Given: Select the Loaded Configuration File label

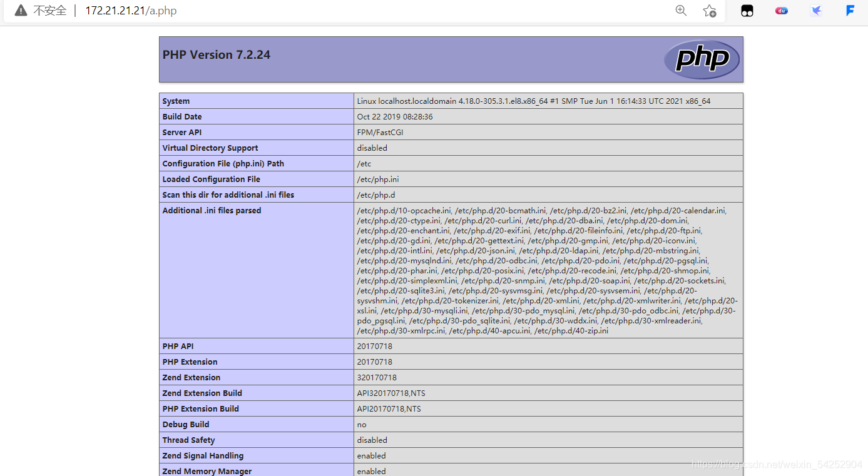Looking at the screenshot, I should [212, 180].
